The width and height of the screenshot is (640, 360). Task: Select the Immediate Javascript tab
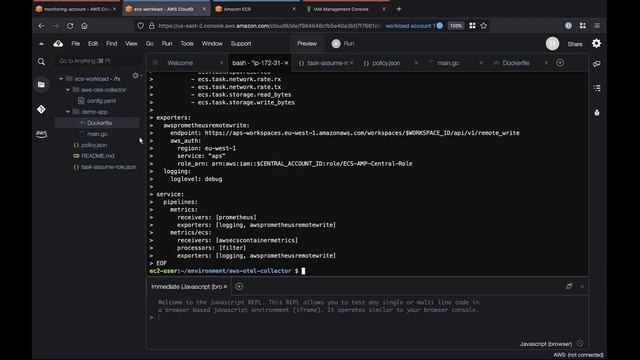tap(186, 287)
